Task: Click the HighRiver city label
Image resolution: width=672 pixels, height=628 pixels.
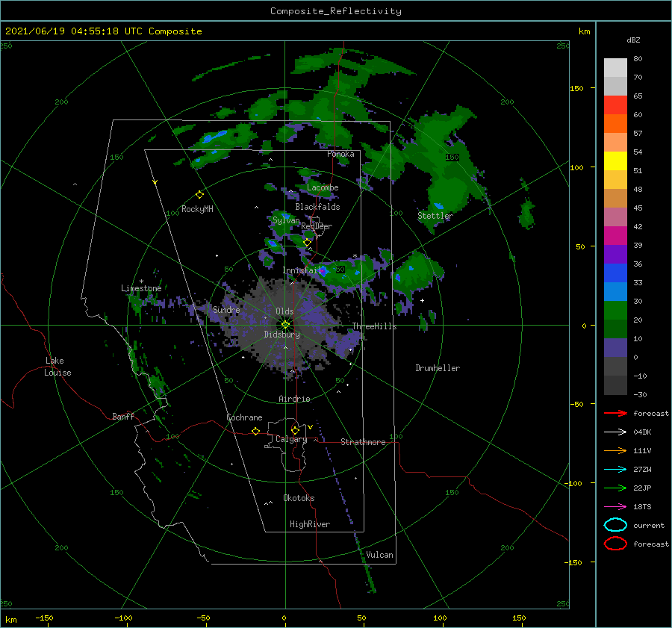Action: point(310,524)
